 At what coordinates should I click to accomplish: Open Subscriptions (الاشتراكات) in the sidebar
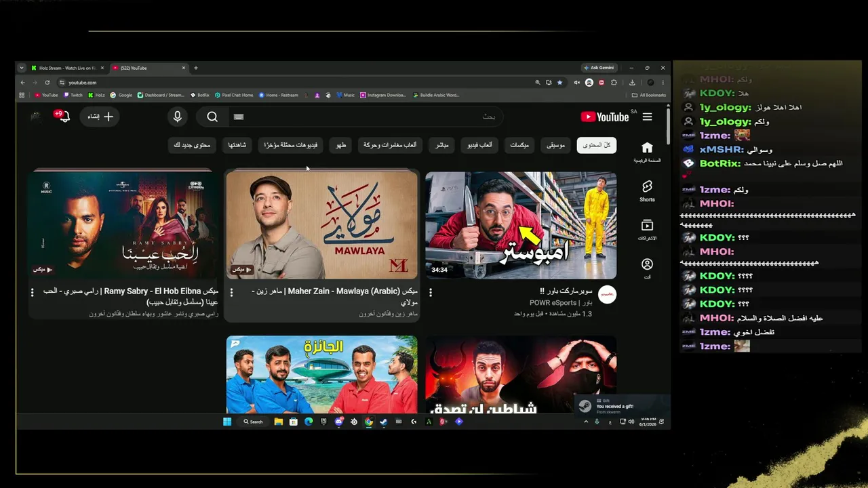point(647,229)
